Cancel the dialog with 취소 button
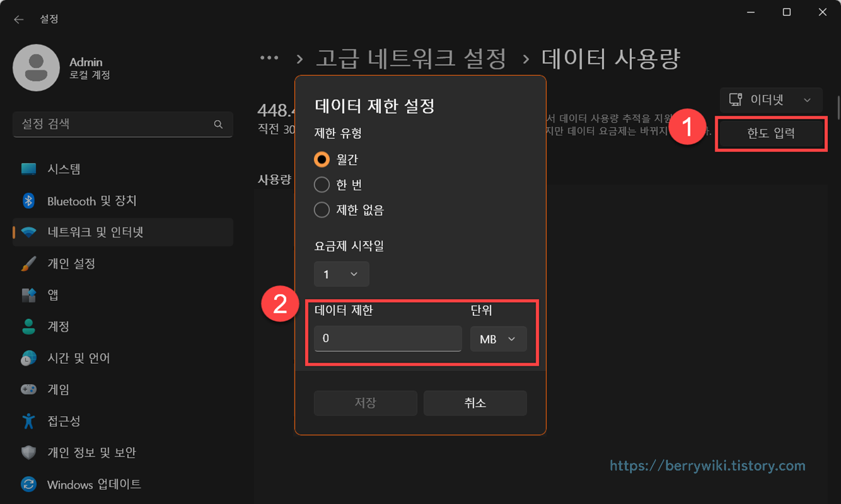 click(x=475, y=403)
